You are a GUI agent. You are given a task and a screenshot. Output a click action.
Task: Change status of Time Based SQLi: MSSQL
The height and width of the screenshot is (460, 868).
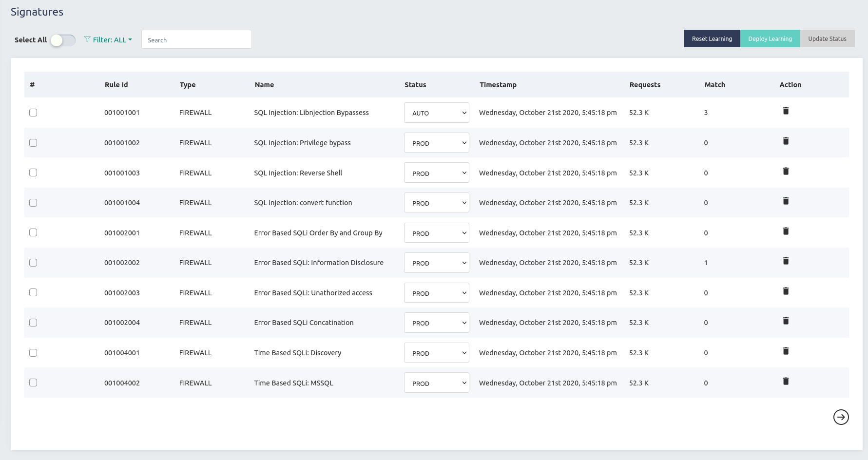point(436,383)
